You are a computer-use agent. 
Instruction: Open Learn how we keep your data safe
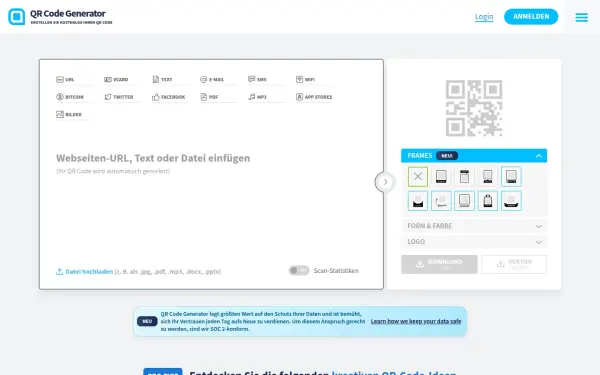click(416, 321)
